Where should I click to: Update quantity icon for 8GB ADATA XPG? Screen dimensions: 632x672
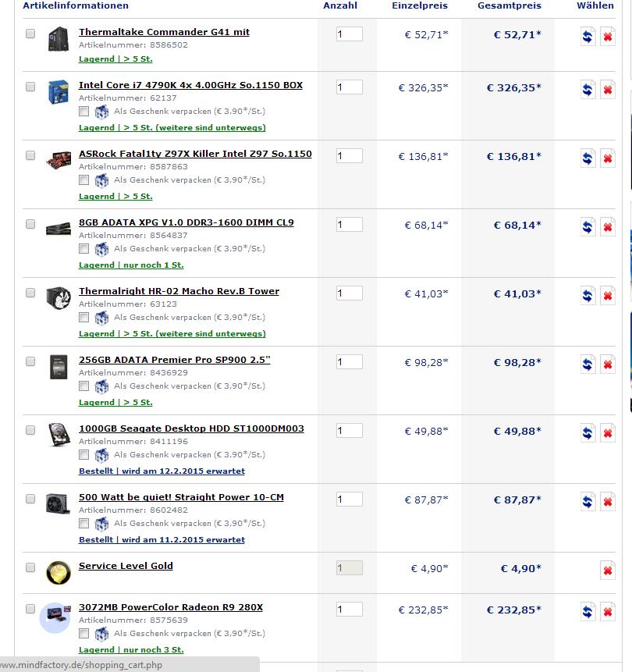[x=588, y=226]
